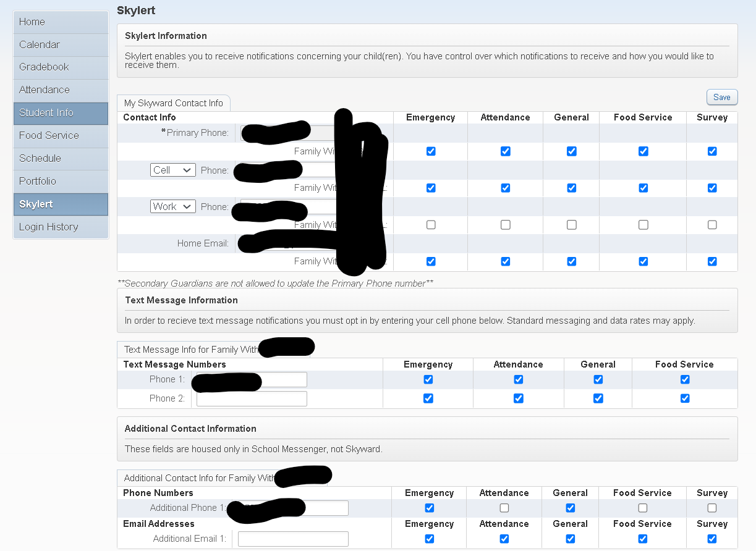Toggle Food Service checkbox for Cell Phone
Image resolution: width=756 pixels, height=551 pixels.
[643, 188]
